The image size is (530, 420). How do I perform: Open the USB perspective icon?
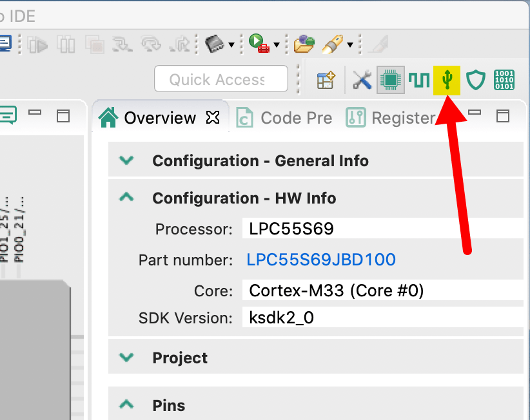tap(447, 80)
